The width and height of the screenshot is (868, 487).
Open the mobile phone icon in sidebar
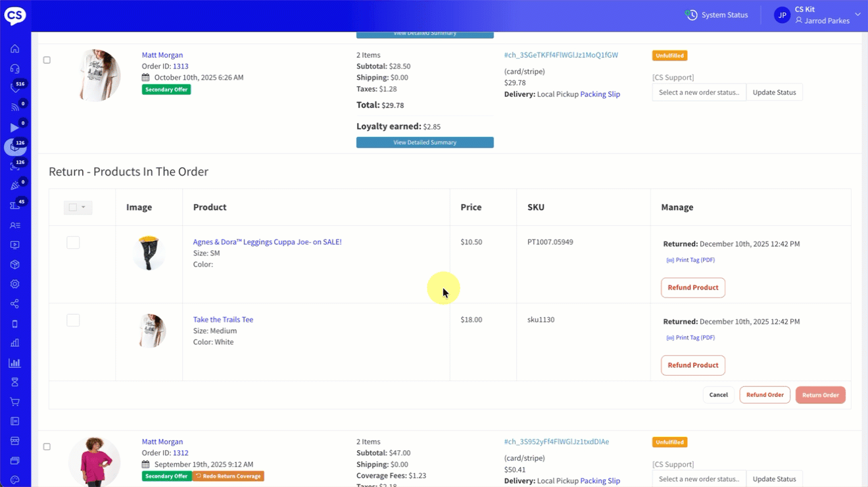pos(14,324)
